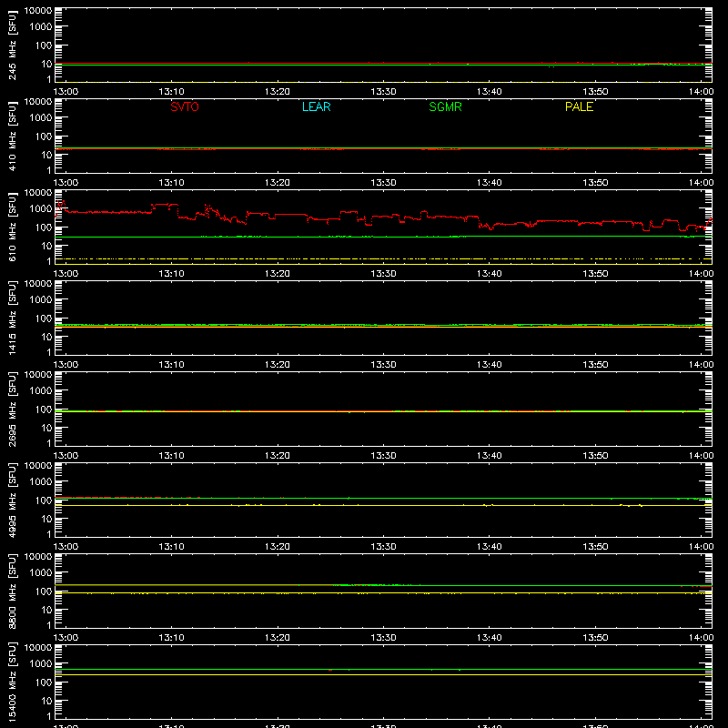Click the 13:20 tick under the 4995 MHz panel
728x728 pixels.
click(x=278, y=547)
